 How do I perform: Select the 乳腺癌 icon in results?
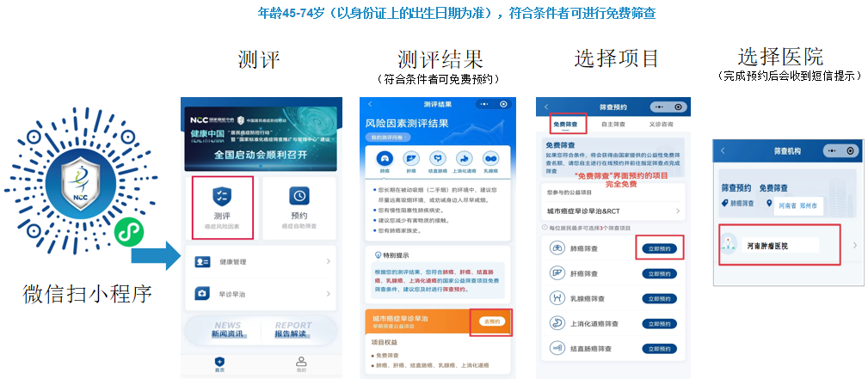[490, 158]
